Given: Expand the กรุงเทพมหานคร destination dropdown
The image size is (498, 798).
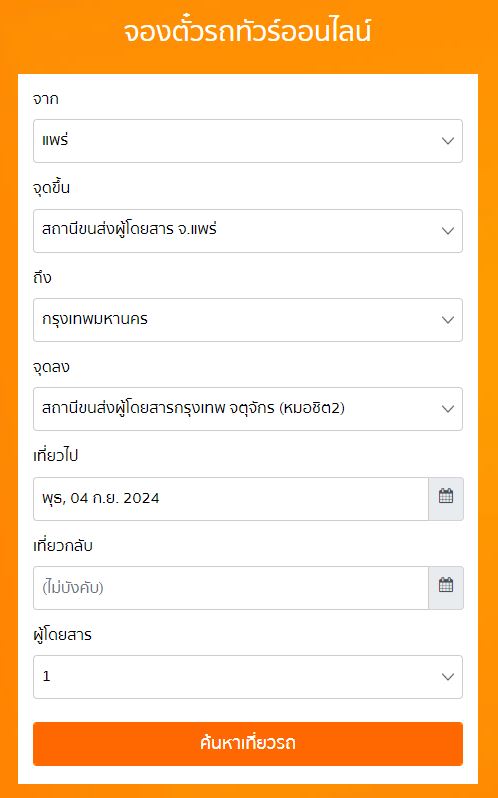Looking at the screenshot, I should point(248,320).
